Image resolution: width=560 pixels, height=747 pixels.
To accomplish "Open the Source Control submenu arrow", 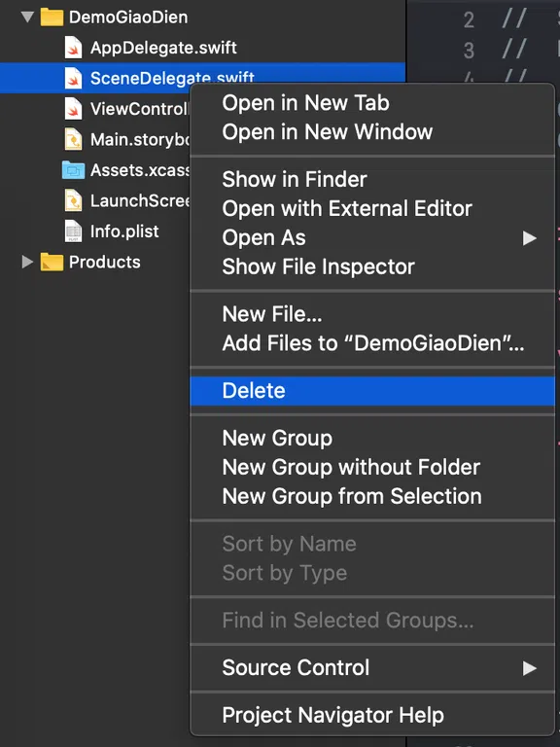I will pyautogui.click(x=530, y=668).
